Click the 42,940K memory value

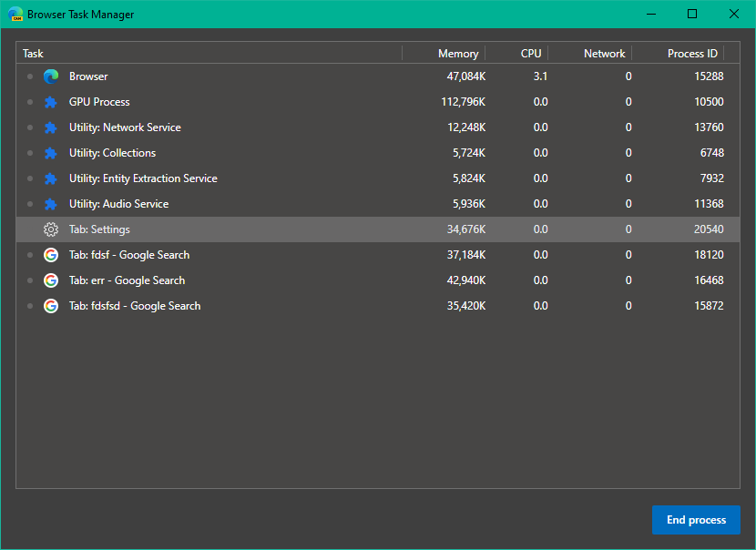point(465,280)
